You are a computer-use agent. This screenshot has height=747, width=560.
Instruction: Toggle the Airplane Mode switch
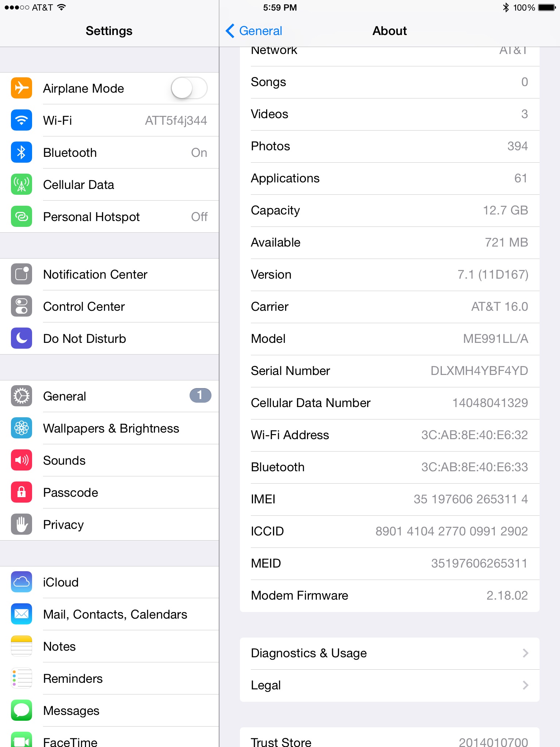189,88
